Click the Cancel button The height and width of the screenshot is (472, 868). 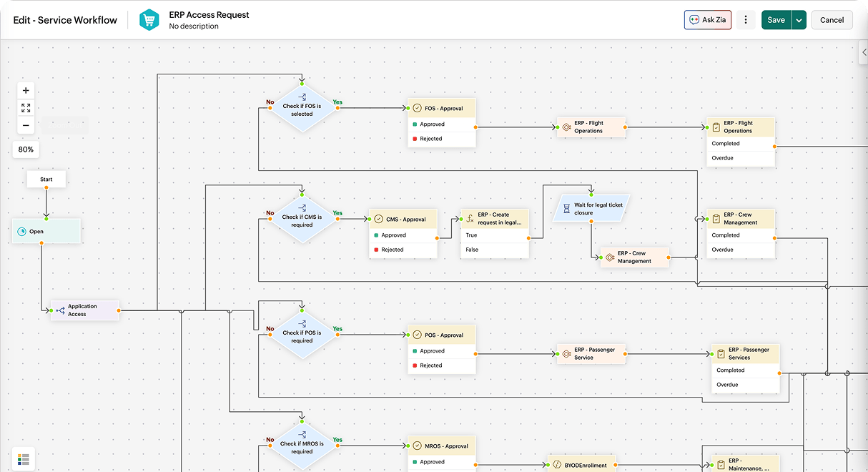point(832,20)
